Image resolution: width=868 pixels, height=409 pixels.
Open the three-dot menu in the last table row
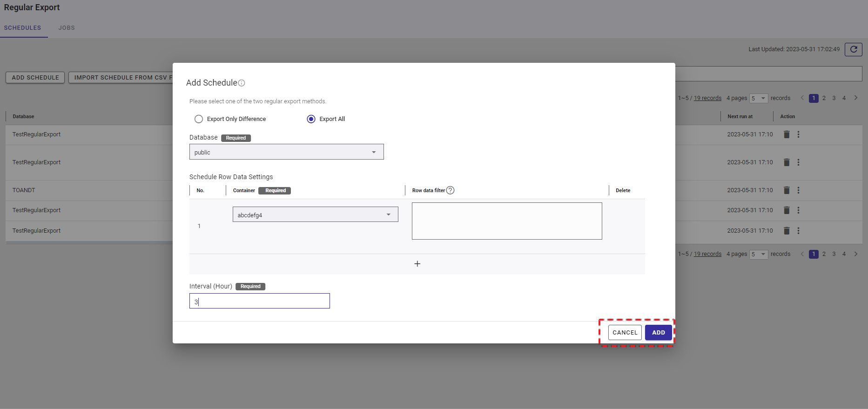click(x=798, y=231)
